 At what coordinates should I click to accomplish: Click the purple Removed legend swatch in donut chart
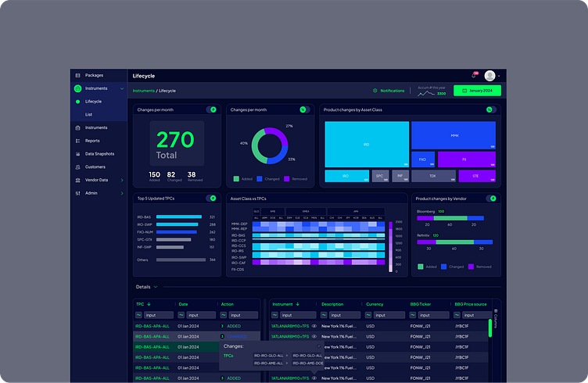point(287,179)
